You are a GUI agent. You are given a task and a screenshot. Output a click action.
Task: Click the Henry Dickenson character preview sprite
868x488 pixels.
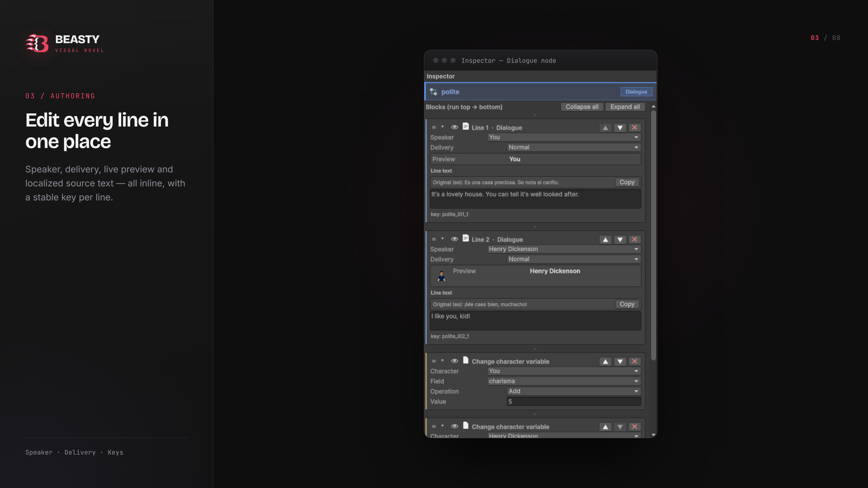click(x=441, y=276)
